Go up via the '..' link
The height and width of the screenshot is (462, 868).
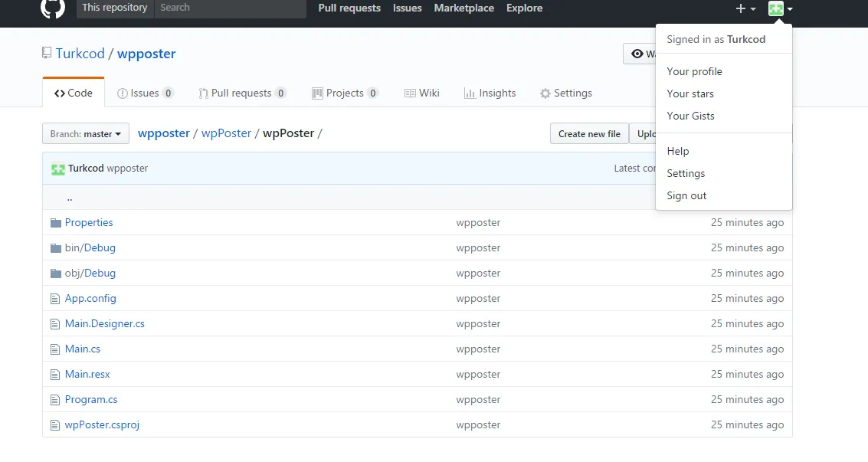click(69, 198)
